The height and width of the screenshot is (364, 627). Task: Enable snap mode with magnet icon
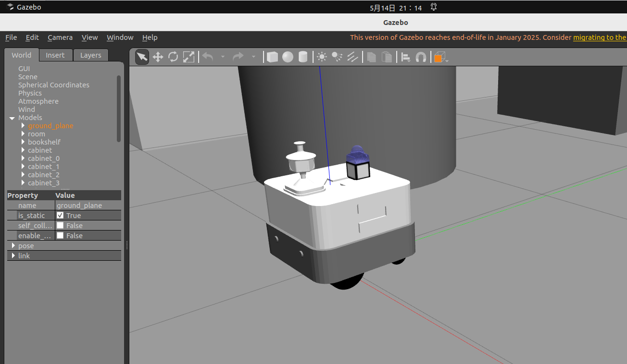click(421, 57)
